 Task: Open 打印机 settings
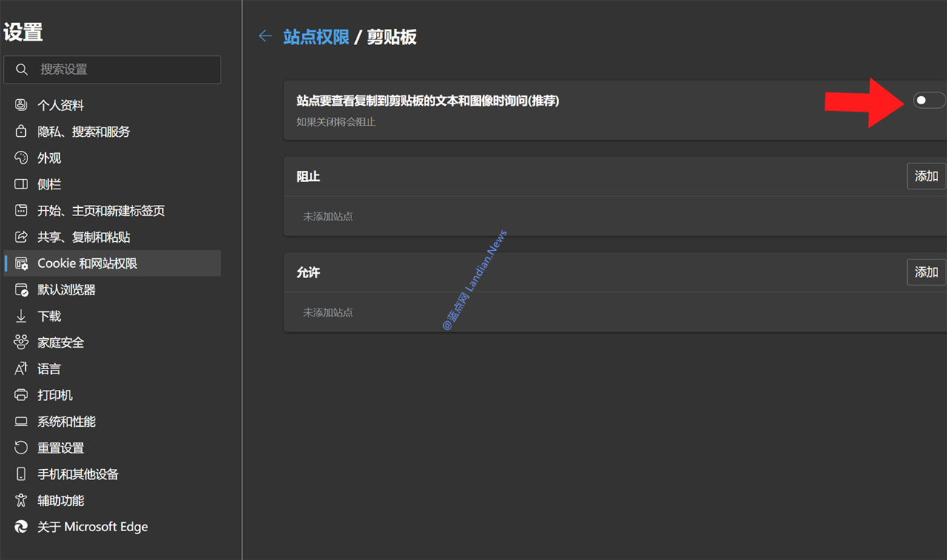(112, 395)
